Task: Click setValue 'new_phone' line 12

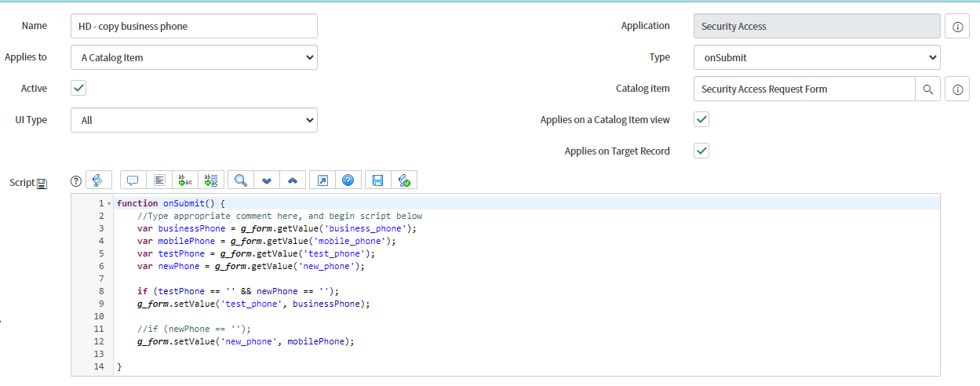Action: tap(246, 341)
